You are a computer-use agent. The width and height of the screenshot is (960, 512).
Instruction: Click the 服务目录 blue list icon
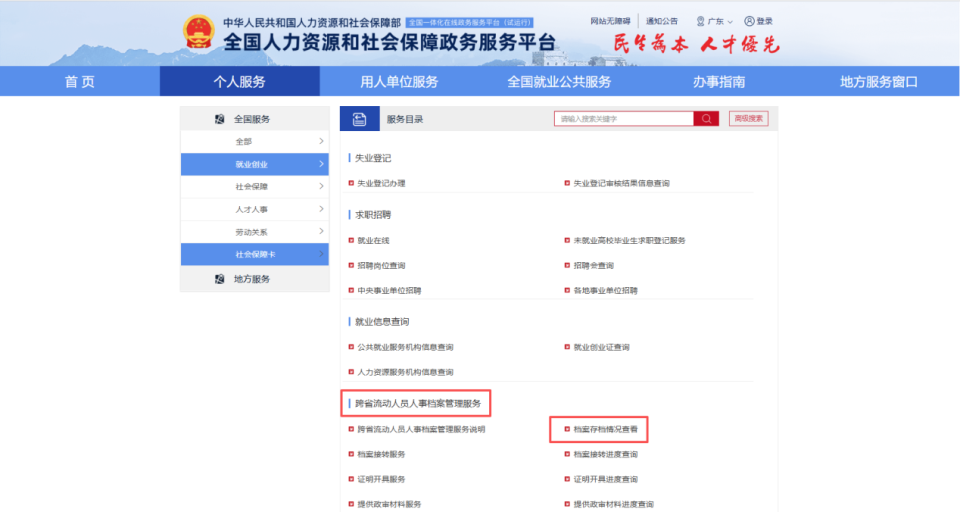pos(359,119)
